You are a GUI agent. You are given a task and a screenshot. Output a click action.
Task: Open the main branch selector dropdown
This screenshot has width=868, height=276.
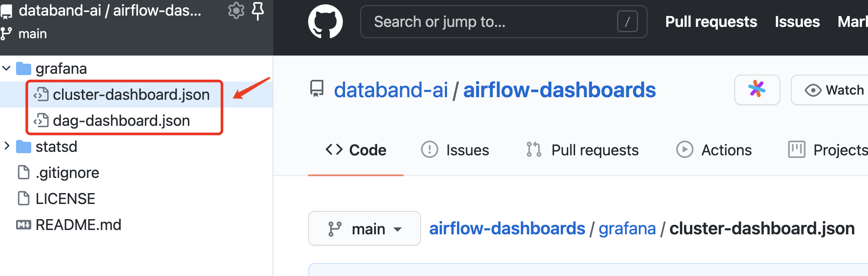pyautogui.click(x=364, y=228)
